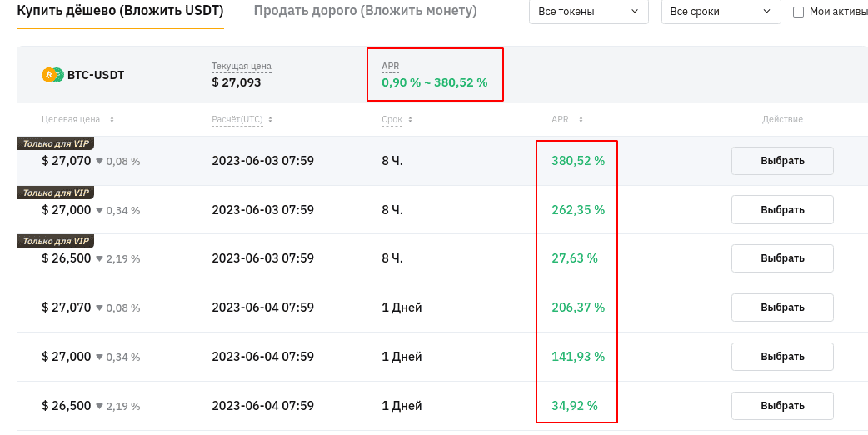Click the APR value 380,52 %
This screenshot has height=435, width=868.
coord(578,161)
